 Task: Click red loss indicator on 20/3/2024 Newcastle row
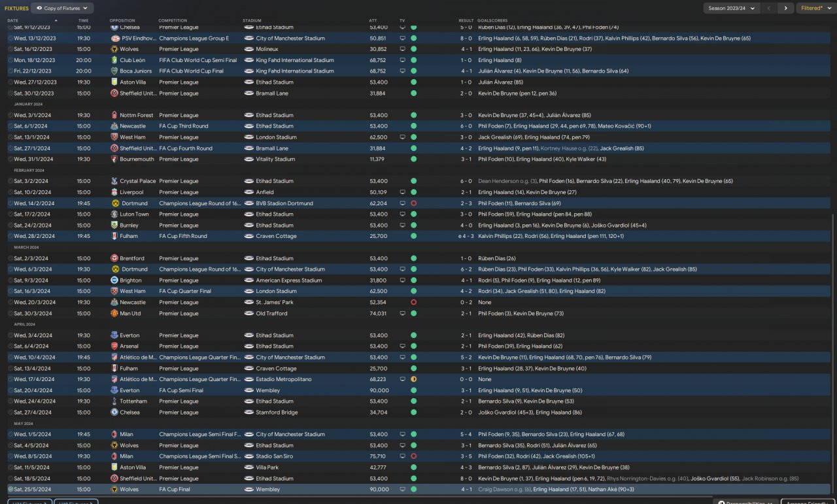click(413, 302)
